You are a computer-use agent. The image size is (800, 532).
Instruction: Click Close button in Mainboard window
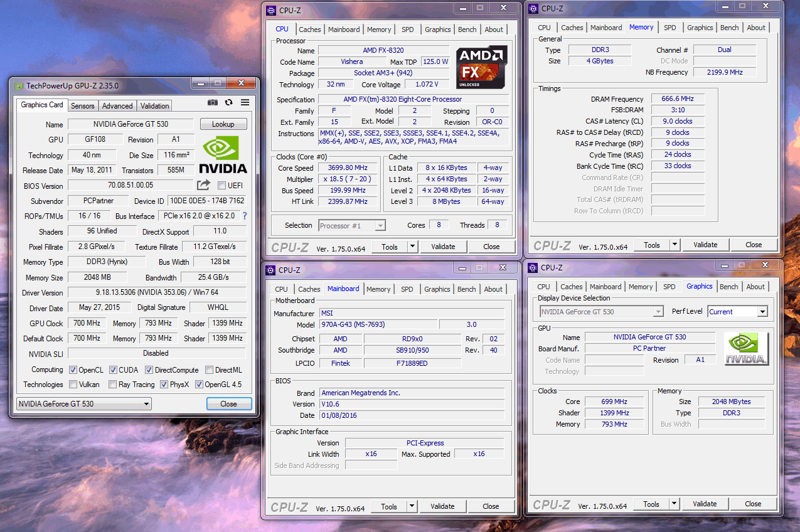coord(491,506)
